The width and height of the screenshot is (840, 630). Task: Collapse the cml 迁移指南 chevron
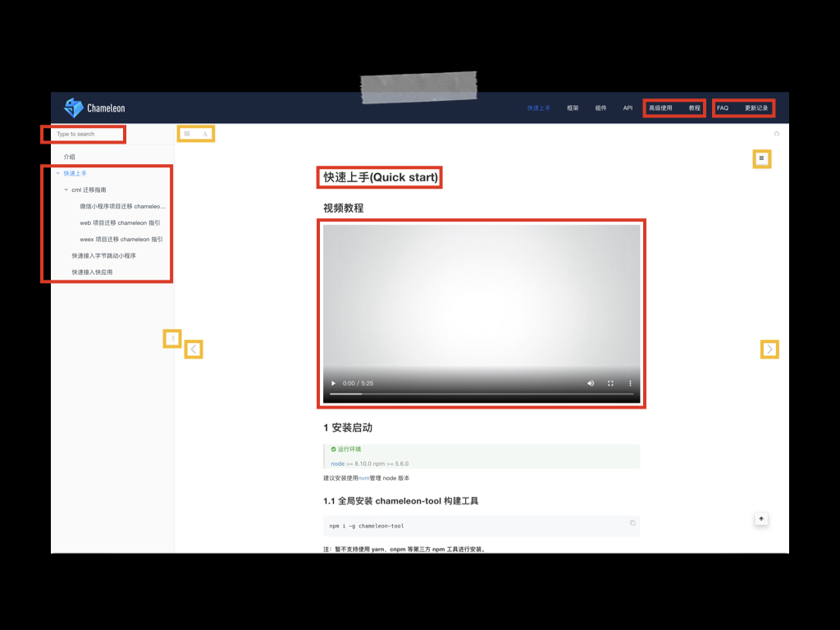(66, 189)
